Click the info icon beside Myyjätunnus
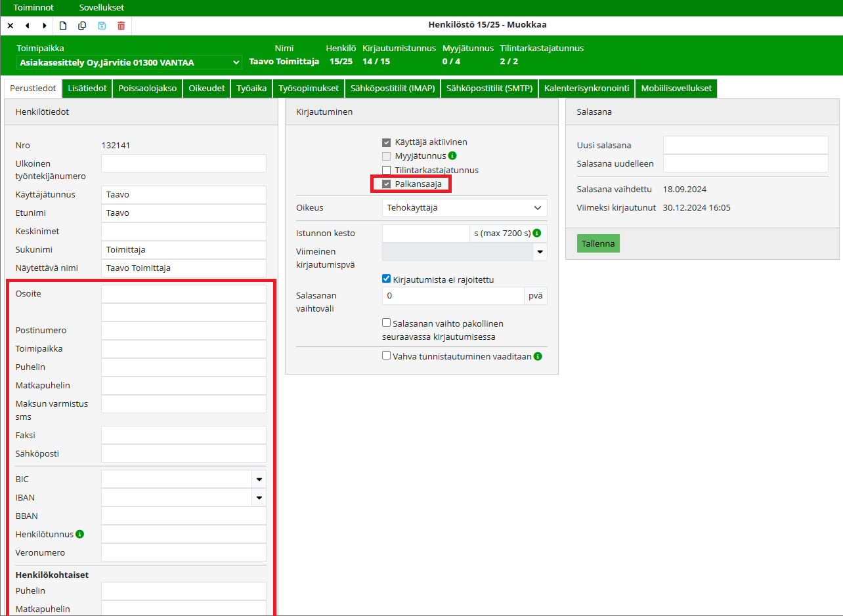 (452, 156)
